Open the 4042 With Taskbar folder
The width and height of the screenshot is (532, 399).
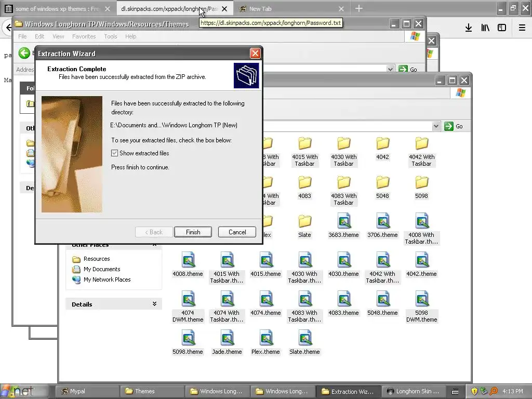421,152
